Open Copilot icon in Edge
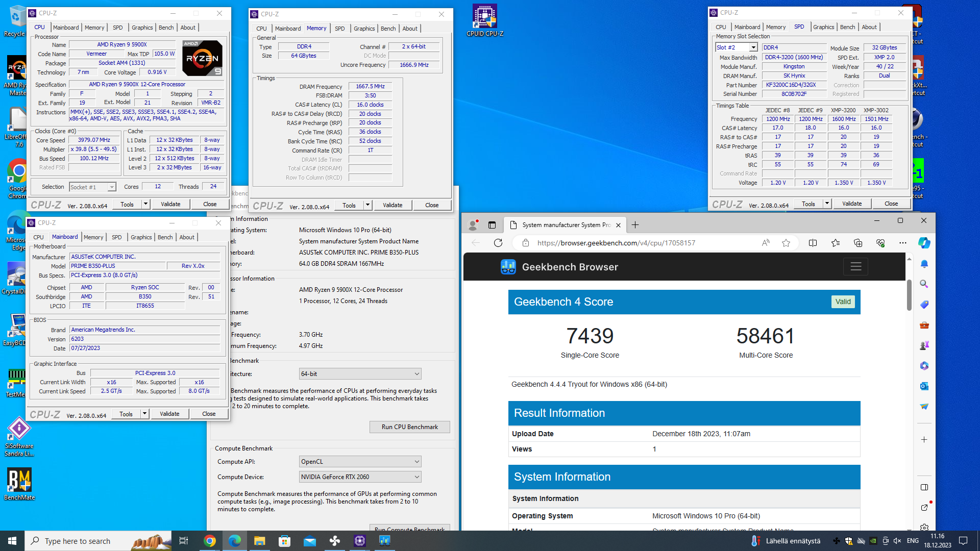This screenshot has width=980, height=551. [x=924, y=243]
